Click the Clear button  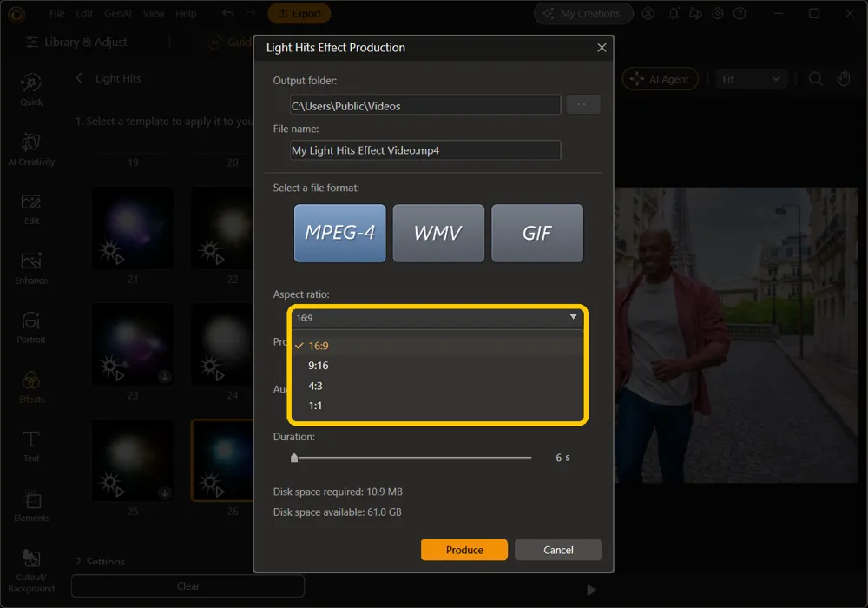click(188, 585)
